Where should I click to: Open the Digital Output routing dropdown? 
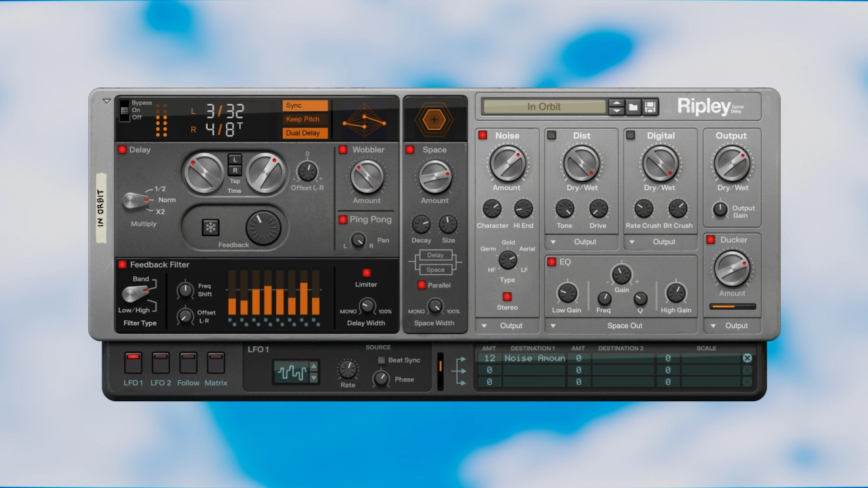pyautogui.click(x=660, y=242)
